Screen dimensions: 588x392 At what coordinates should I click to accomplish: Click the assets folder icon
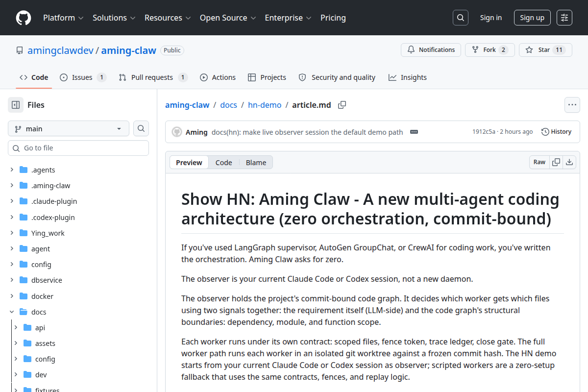pyautogui.click(x=27, y=343)
